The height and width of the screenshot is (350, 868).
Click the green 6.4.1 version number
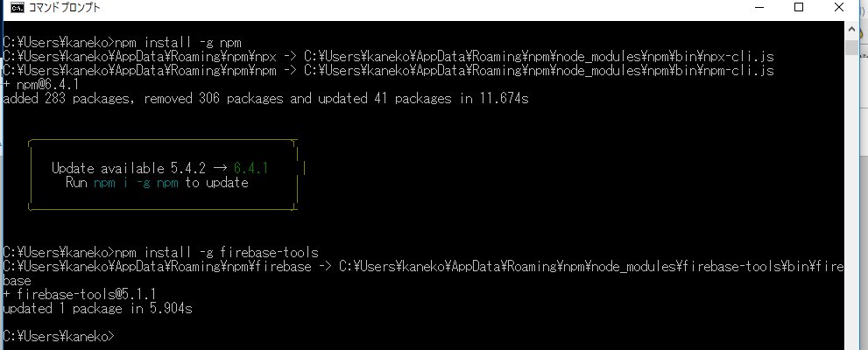click(251, 168)
